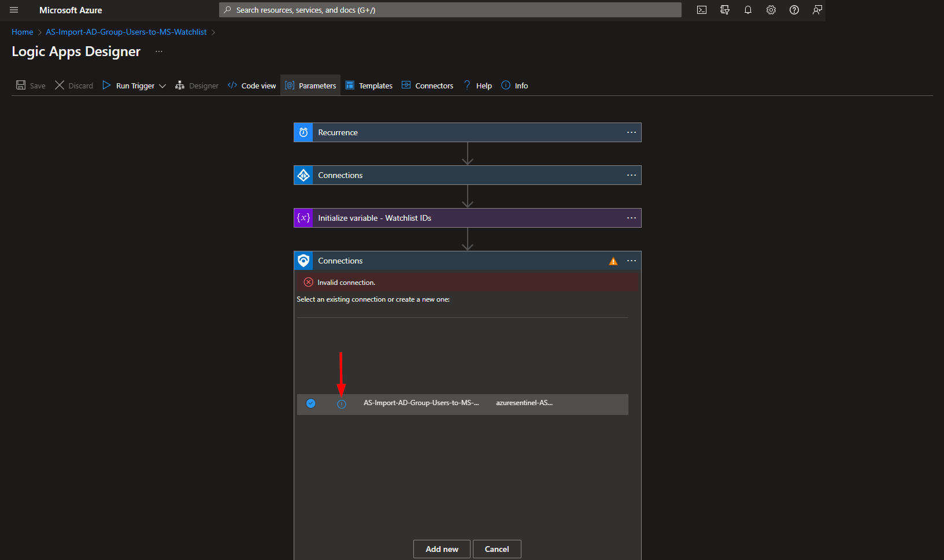
Task: Click the red error icon beside Invalid connection
Action: (309, 282)
